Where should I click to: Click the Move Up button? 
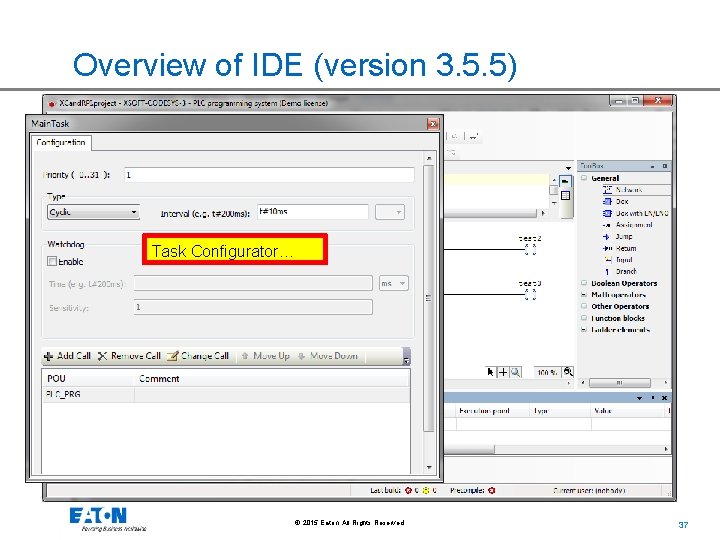[266, 356]
